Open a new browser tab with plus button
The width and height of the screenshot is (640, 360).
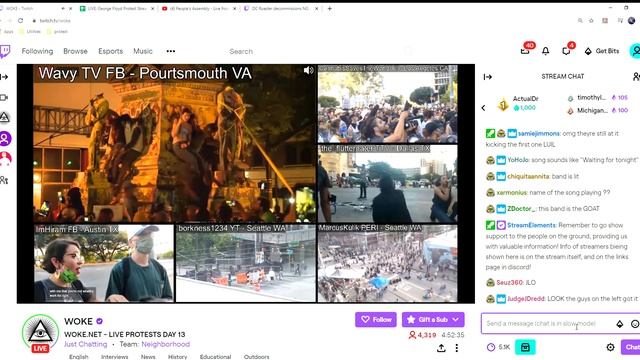329,8
